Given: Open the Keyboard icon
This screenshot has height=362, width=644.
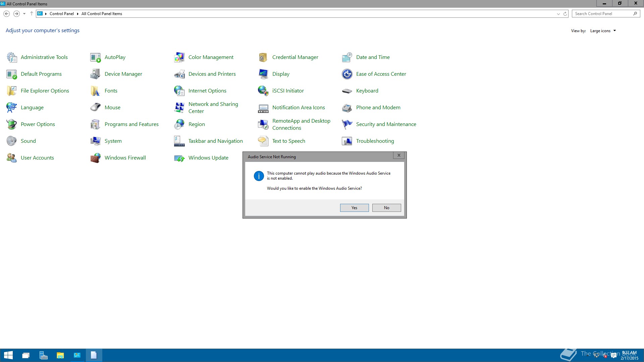Looking at the screenshot, I should point(347,91).
